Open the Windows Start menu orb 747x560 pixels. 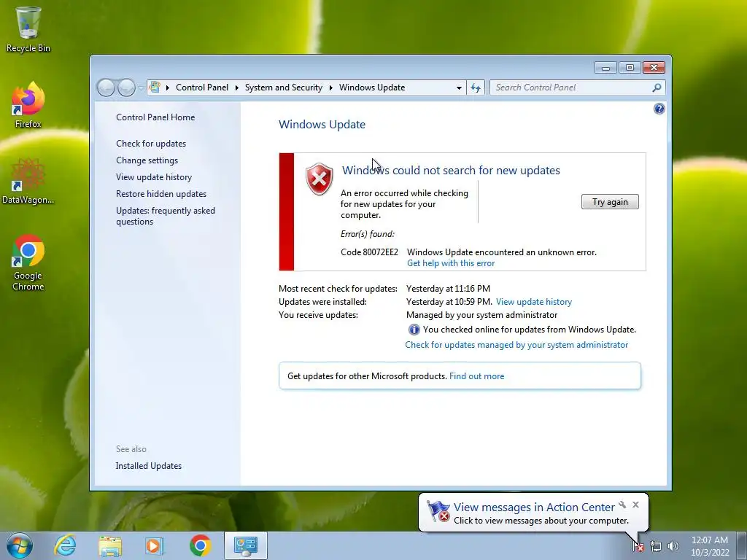pyautogui.click(x=20, y=545)
